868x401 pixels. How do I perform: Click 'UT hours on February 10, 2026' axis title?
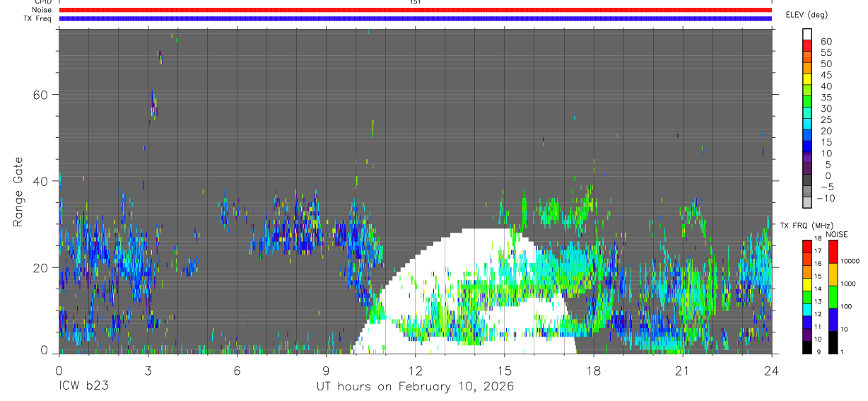(415, 387)
